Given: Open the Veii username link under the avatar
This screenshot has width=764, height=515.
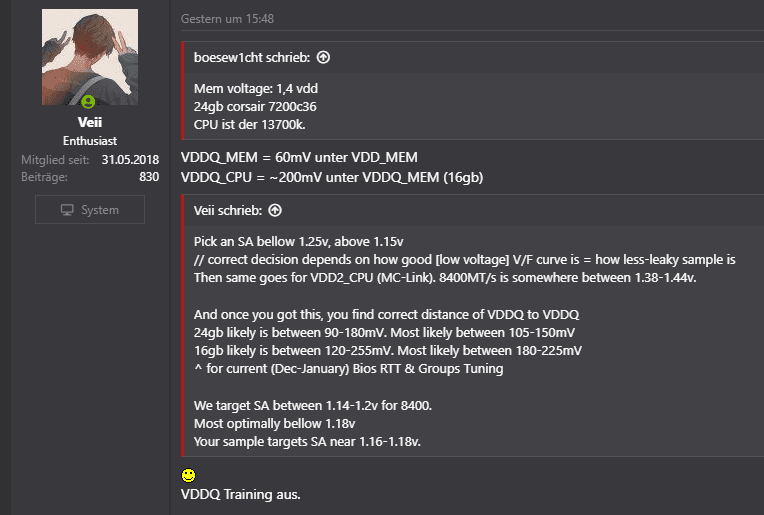Looking at the screenshot, I should tap(90, 122).
